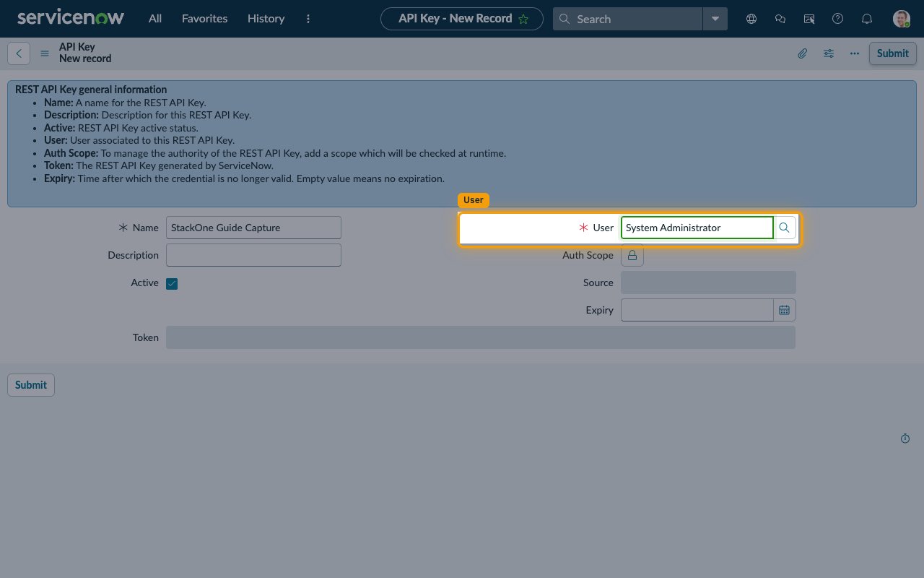Click the bottom Submit button
This screenshot has width=924, height=578.
pyautogui.click(x=31, y=385)
